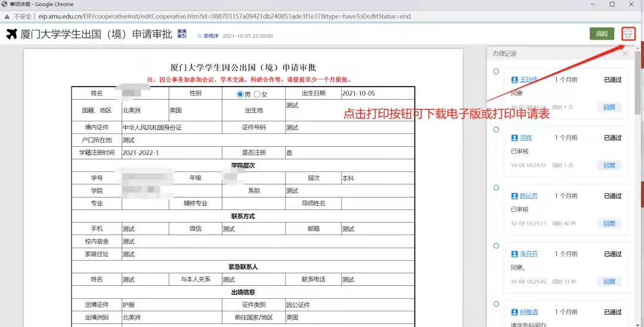Select the 男 radio button

tap(240, 94)
